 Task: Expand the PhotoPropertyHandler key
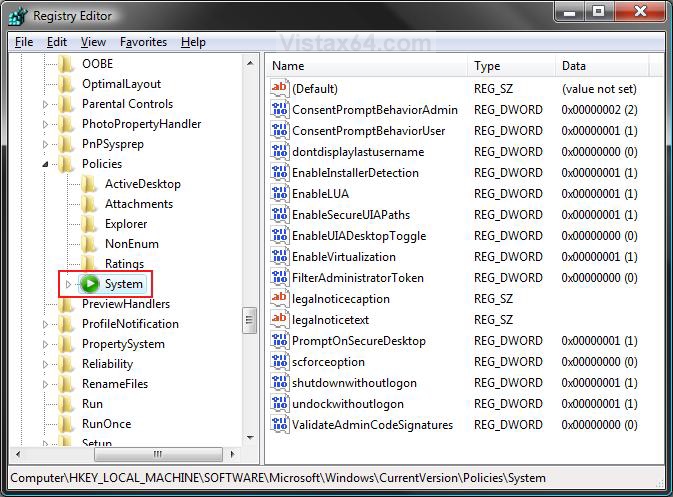(45, 124)
